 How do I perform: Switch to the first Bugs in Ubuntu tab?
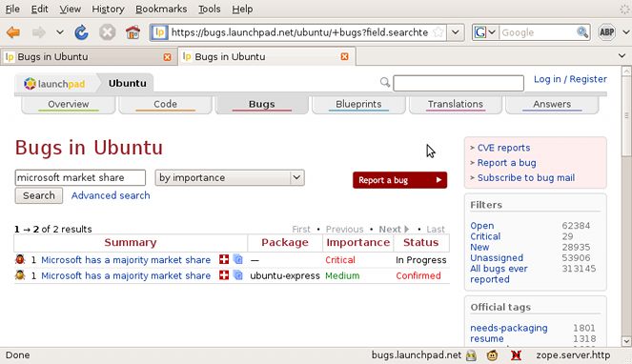[88, 57]
